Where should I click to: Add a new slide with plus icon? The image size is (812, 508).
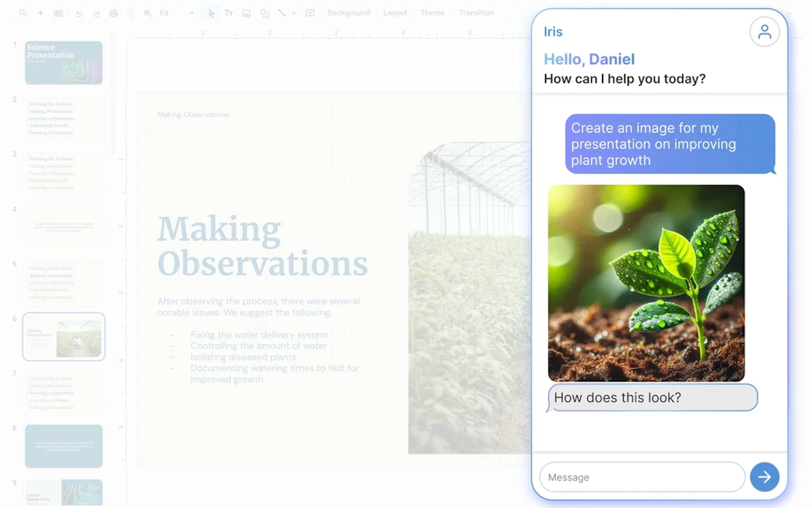click(x=41, y=13)
